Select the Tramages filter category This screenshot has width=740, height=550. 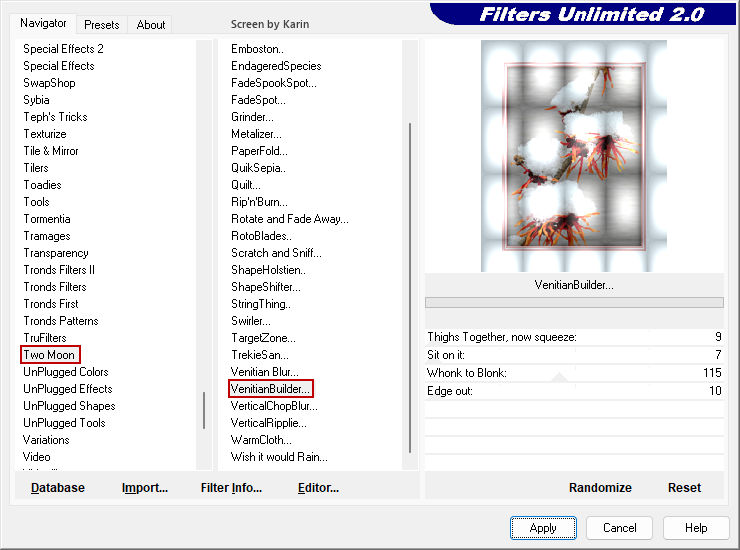coord(47,236)
